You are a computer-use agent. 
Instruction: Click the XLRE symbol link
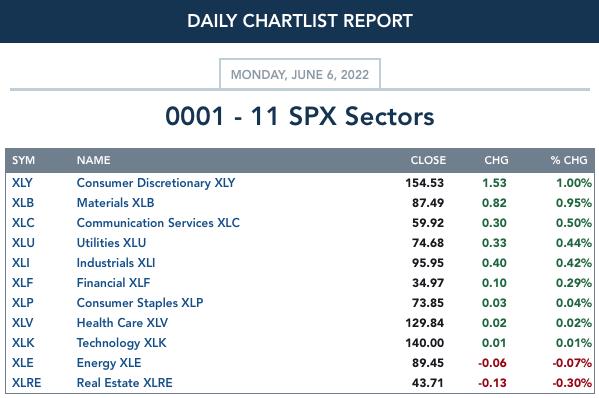pyautogui.click(x=26, y=383)
